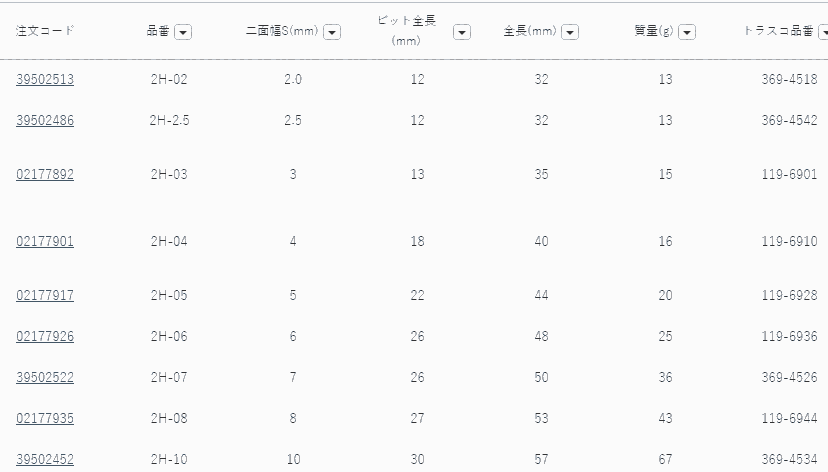Open the 品番 column filter dropdown
Screen dimensions: 828x472
(183, 32)
